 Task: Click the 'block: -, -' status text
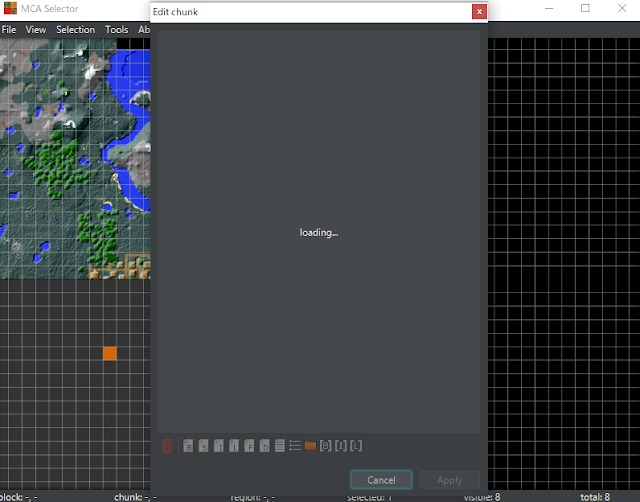pos(19,497)
